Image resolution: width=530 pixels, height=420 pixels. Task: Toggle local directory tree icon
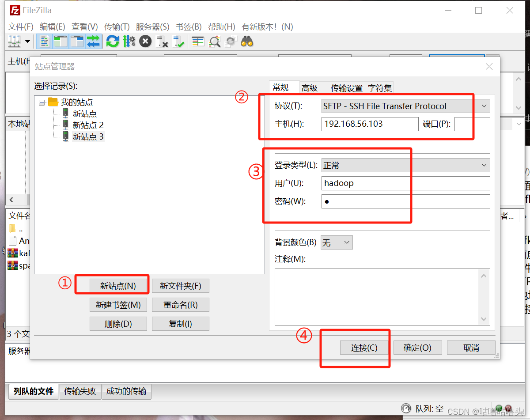60,42
